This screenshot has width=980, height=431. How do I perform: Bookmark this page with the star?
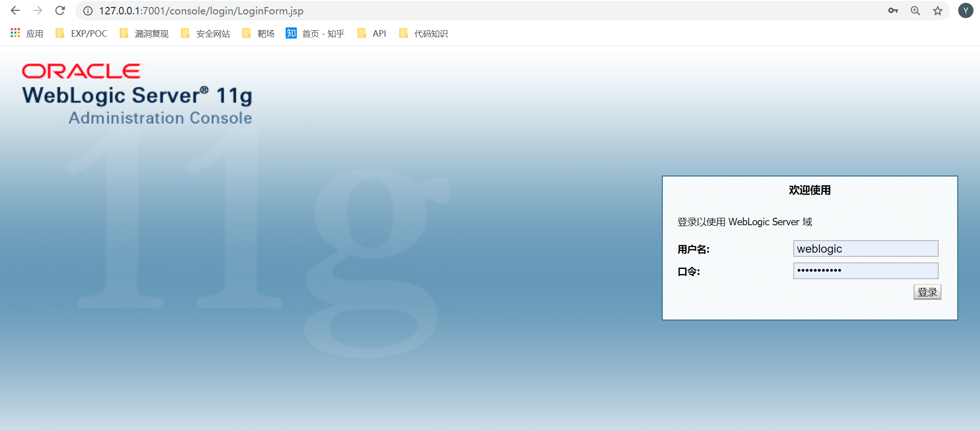(938, 11)
